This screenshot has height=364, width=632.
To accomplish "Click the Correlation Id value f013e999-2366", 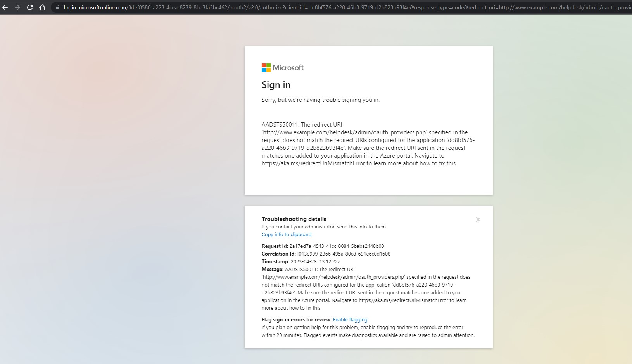I will tap(344, 254).
